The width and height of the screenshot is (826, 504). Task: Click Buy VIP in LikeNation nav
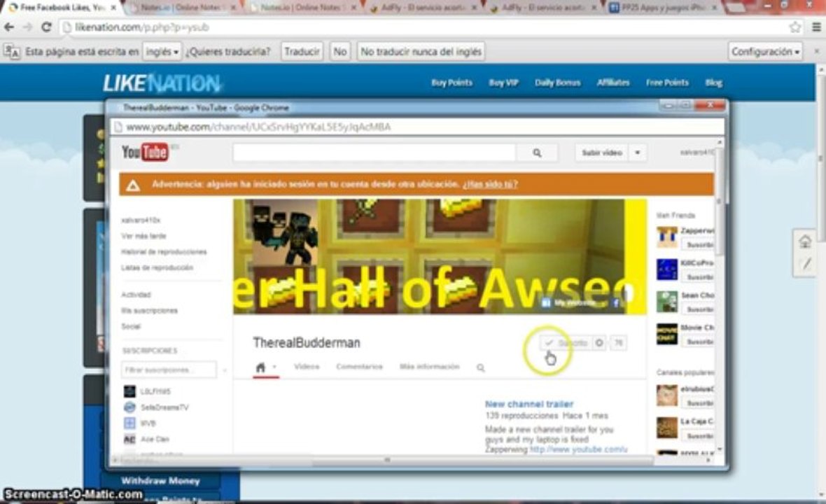click(x=503, y=83)
